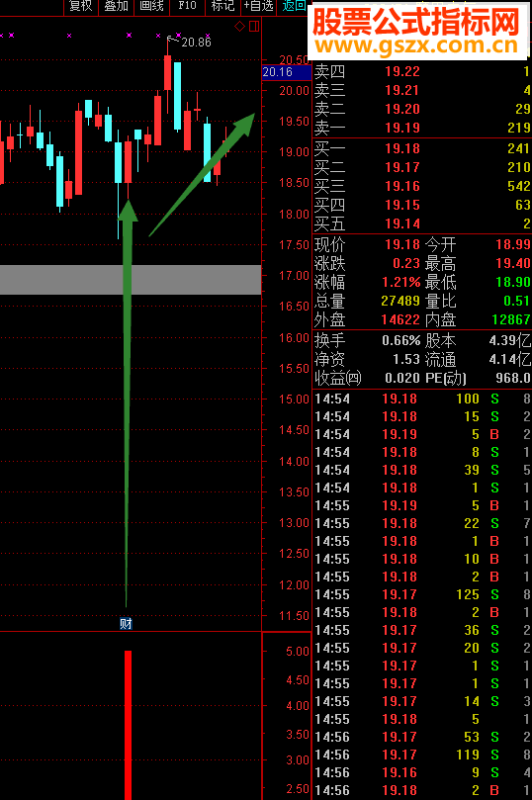Image resolution: width=532 pixels, height=800 pixels.
Task: Click the 现价 19.18 current price value
Action: click(401, 245)
